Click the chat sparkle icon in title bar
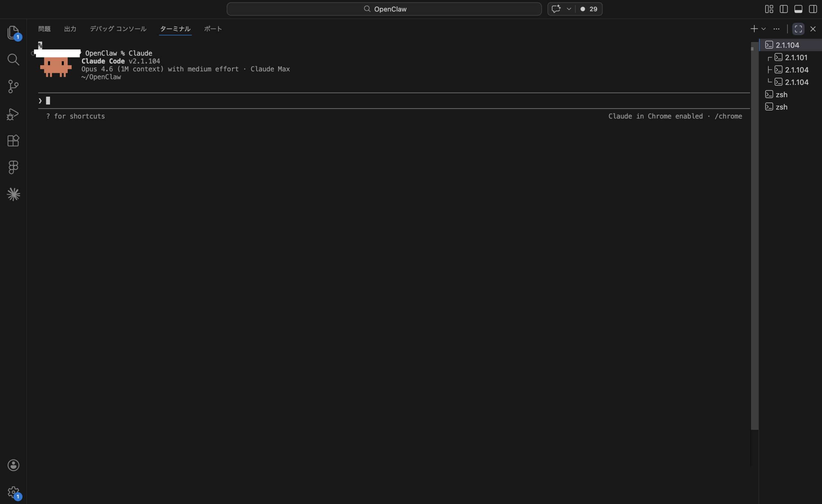822x504 pixels. pyautogui.click(x=556, y=9)
